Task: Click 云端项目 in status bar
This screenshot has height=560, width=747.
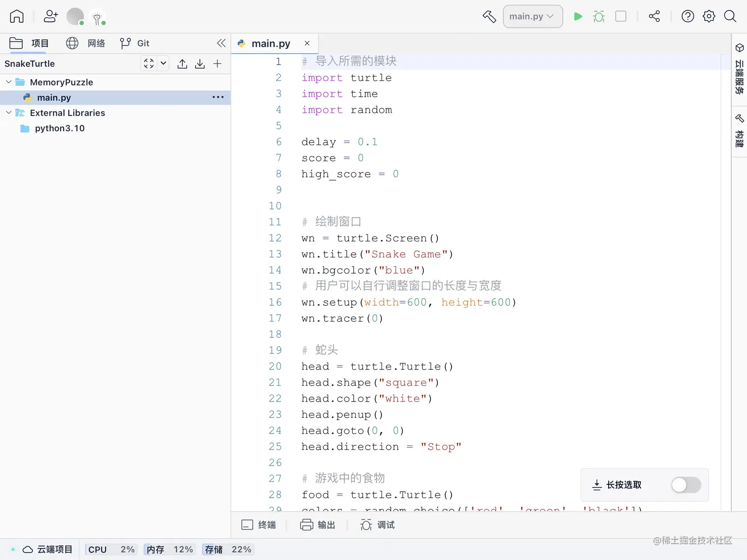Action: click(x=48, y=550)
